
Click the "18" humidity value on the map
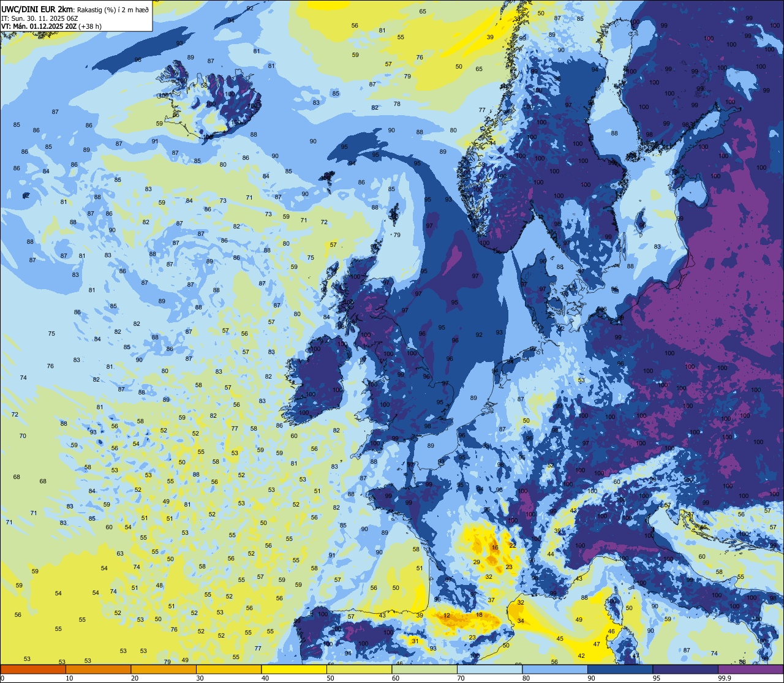pos(480,615)
